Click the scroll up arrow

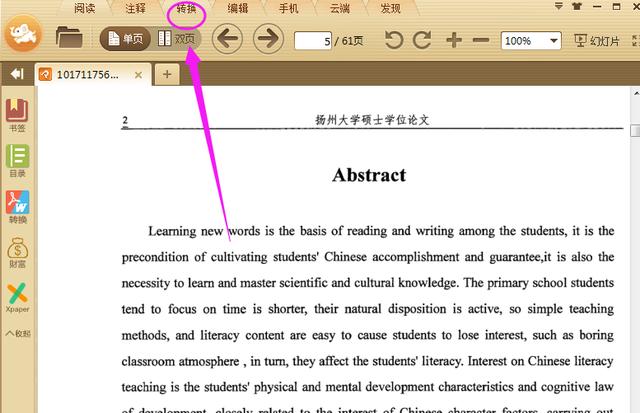636,93
